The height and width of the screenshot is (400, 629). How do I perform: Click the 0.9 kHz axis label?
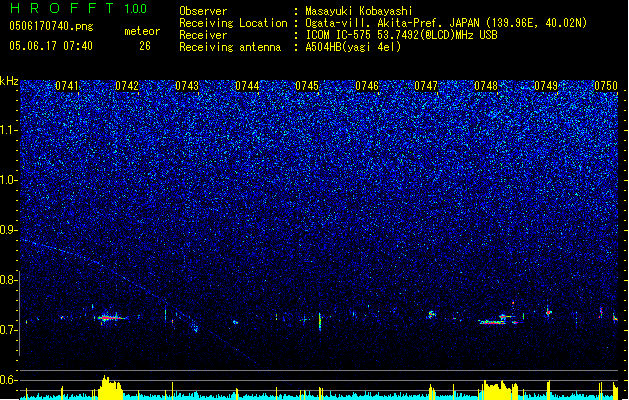(9, 230)
